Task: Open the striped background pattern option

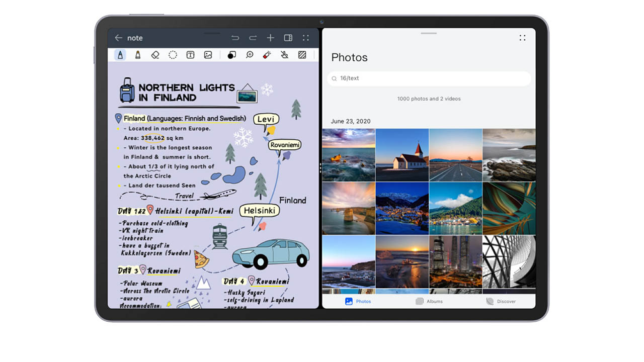Action: click(x=302, y=55)
